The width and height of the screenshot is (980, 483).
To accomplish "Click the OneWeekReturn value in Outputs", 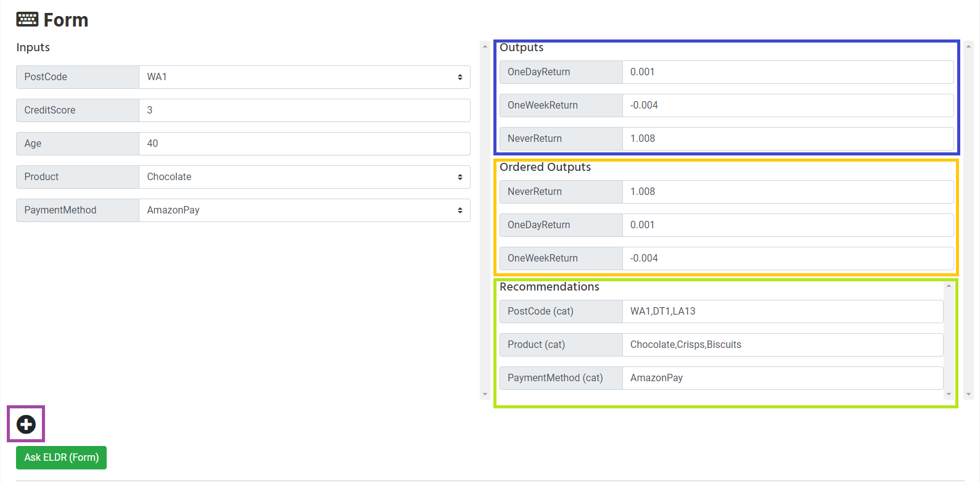I will (788, 105).
